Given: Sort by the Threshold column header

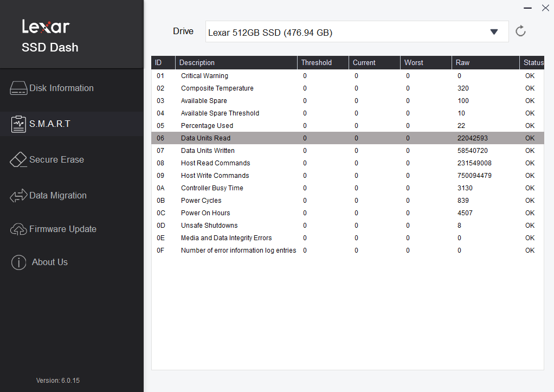Looking at the screenshot, I should [x=323, y=62].
